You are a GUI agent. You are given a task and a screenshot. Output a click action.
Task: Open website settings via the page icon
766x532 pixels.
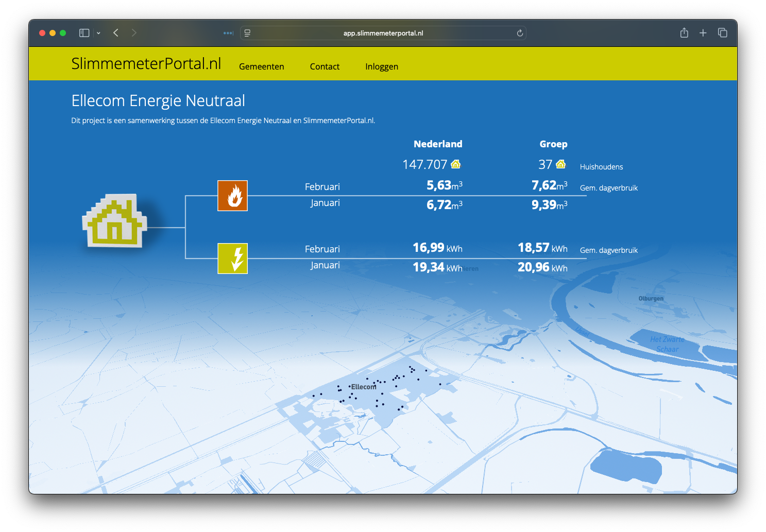(247, 32)
